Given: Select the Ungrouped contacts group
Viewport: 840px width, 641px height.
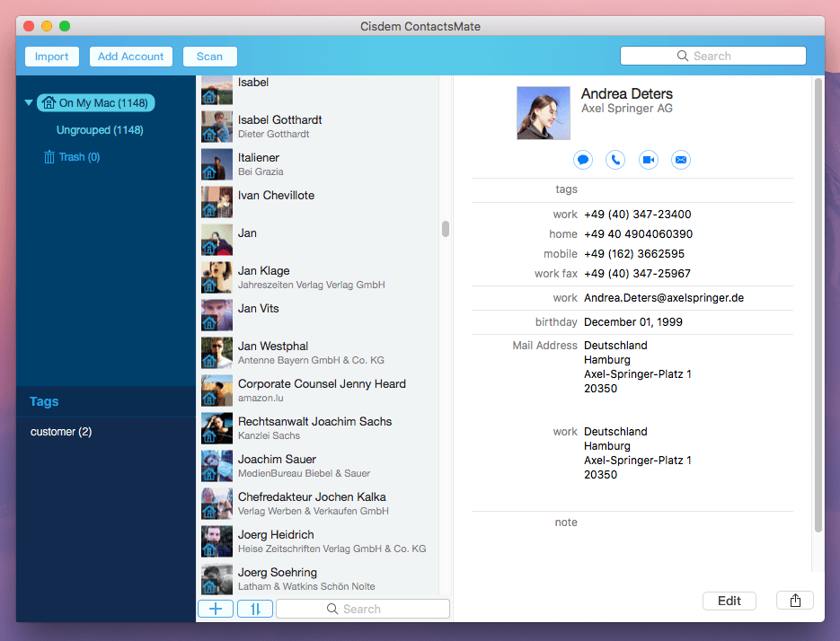Looking at the screenshot, I should tap(100, 130).
